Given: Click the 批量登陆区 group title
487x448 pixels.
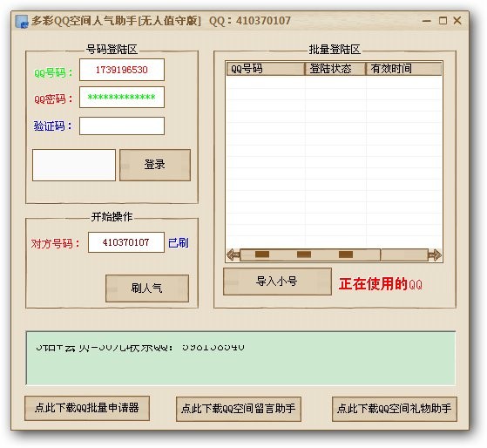Looking at the screenshot, I should [335, 50].
